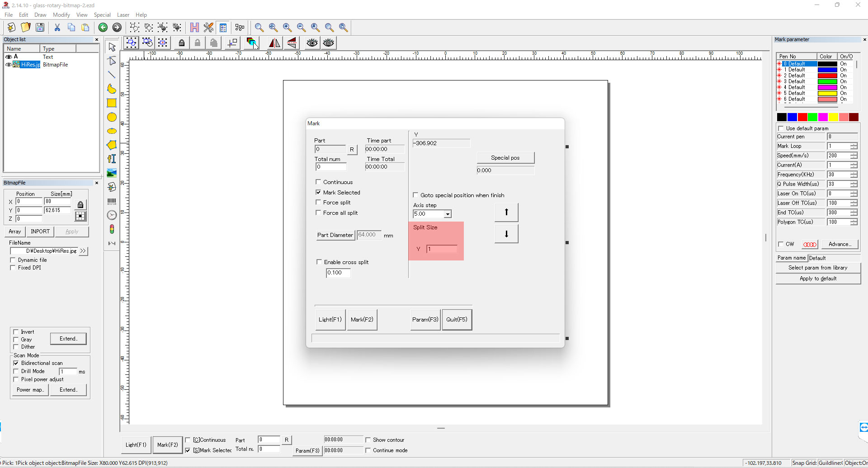Viewport: 868px width, 468px height.
Task: Click the Save file icon
Action: [40, 28]
